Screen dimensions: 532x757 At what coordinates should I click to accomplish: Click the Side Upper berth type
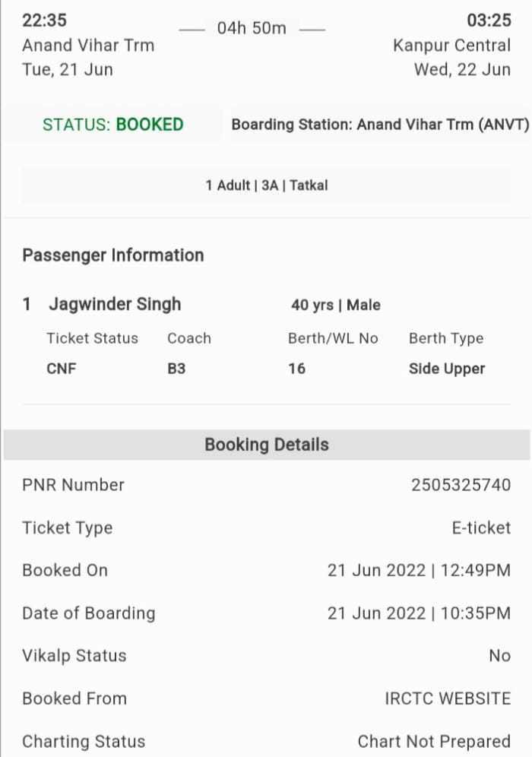tap(447, 369)
